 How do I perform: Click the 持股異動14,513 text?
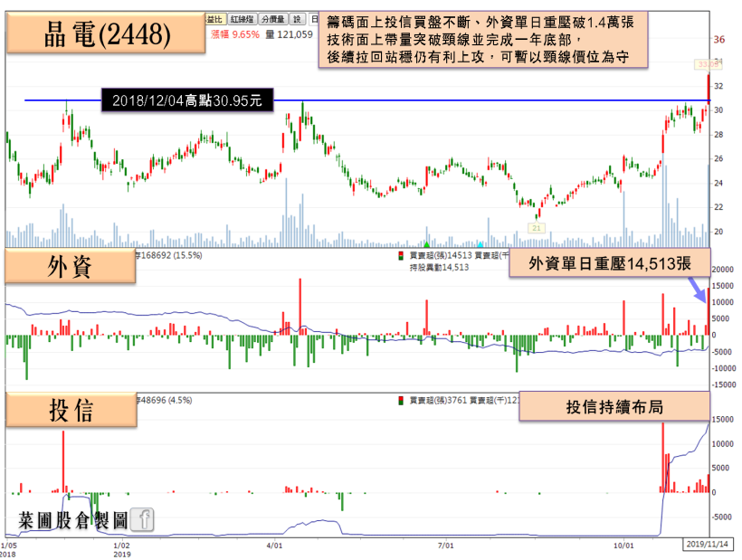coord(439,267)
